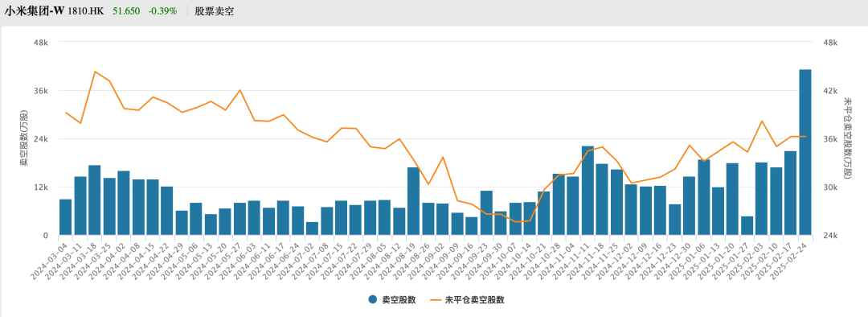
Task: Click the 1810.HK ticker code
Action: (x=86, y=11)
